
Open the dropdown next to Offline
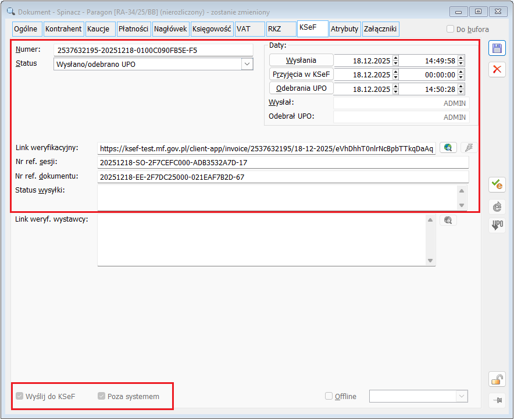[x=462, y=396]
